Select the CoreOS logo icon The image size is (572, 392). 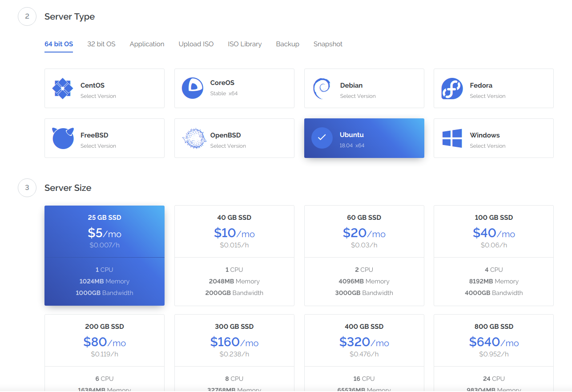[192, 88]
